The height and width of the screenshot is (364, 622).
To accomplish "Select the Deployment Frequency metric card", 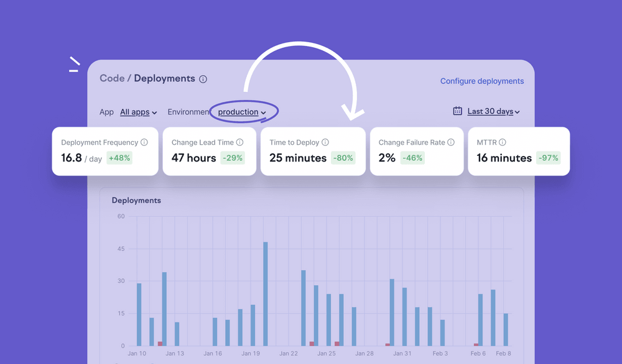I will tap(105, 151).
